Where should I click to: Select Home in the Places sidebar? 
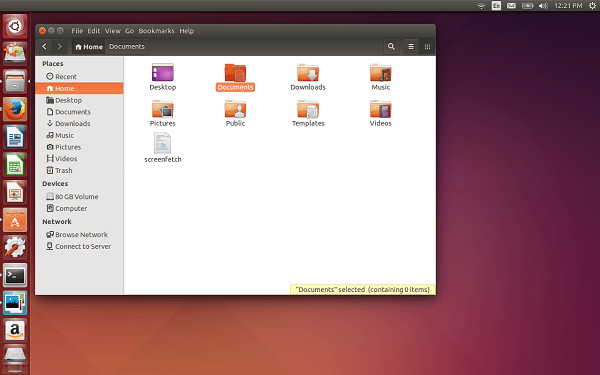pyautogui.click(x=79, y=88)
